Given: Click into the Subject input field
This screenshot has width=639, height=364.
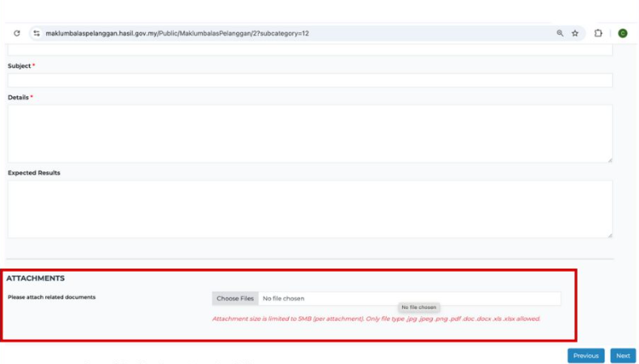Looking at the screenshot, I should pyautogui.click(x=310, y=81).
